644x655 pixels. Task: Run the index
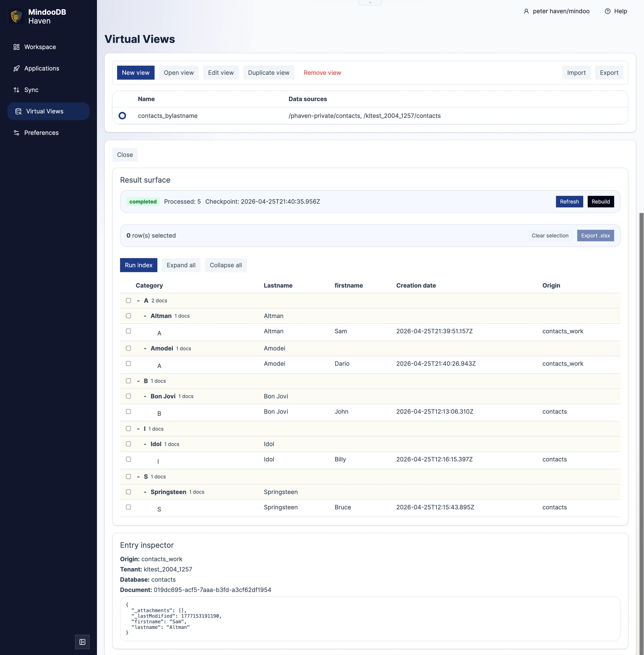tap(138, 265)
